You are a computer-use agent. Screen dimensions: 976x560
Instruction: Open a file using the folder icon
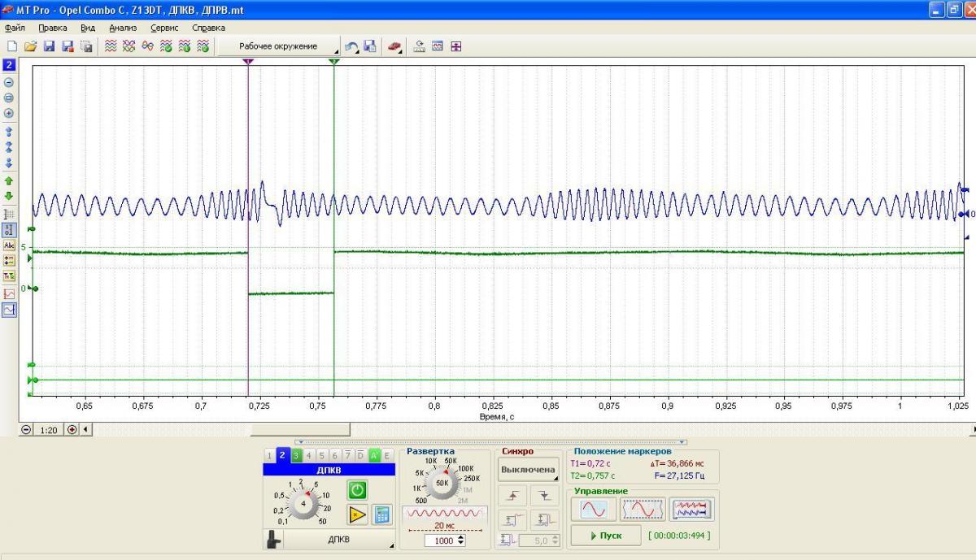coord(30,46)
